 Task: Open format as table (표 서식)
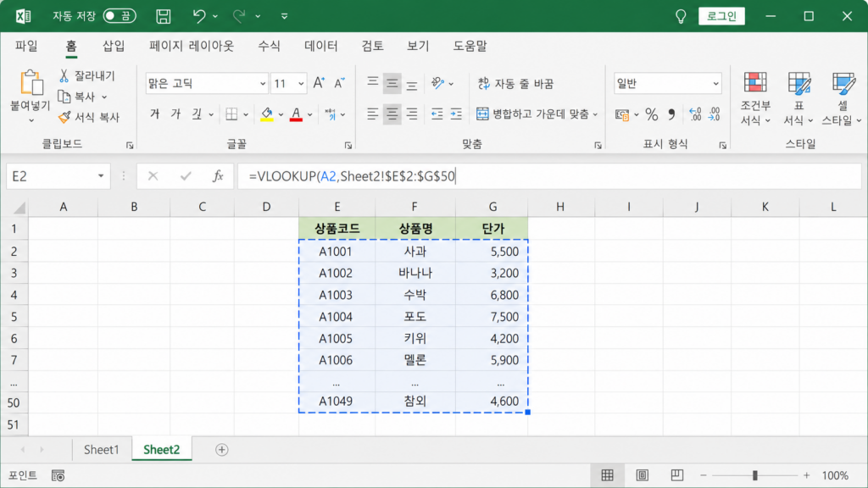(x=798, y=99)
